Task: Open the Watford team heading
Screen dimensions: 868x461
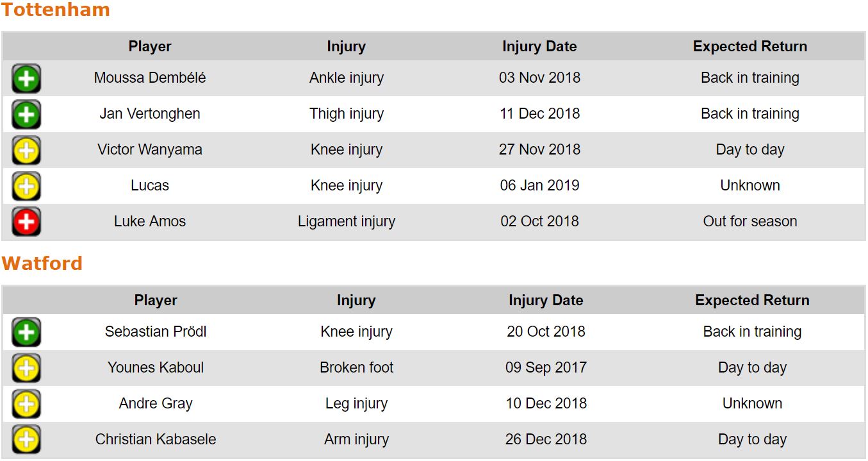Action: pyautogui.click(x=42, y=264)
